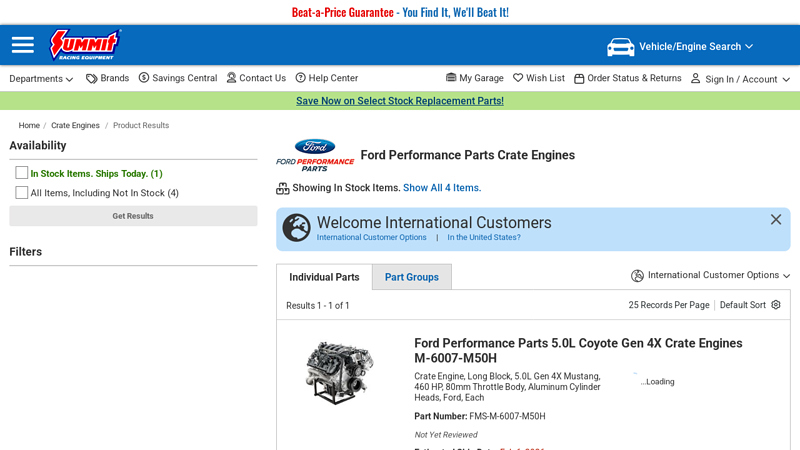This screenshot has width=800, height=450.
Task: Open Savings Central
Action: 184,78
